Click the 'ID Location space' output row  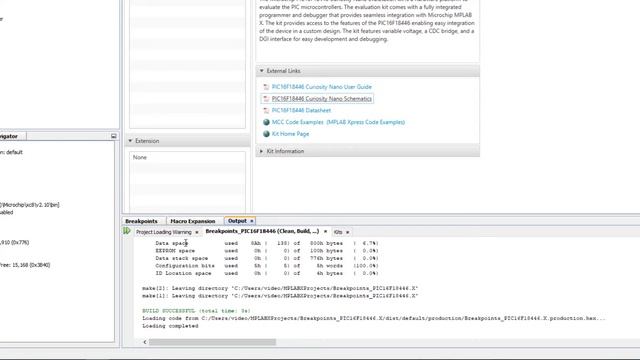pyautogui.click(x=267, y=273)
